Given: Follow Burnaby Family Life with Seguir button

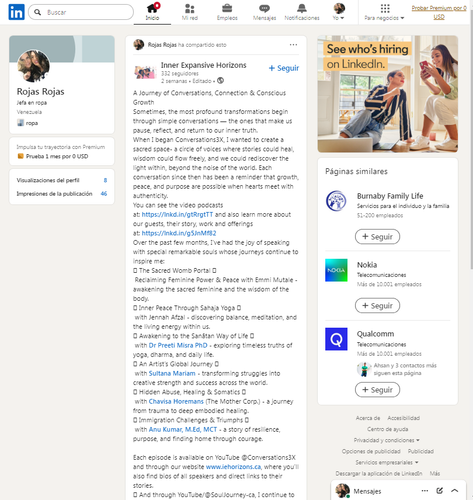Looking at the screenshot, I should click(x=377, y=237).
